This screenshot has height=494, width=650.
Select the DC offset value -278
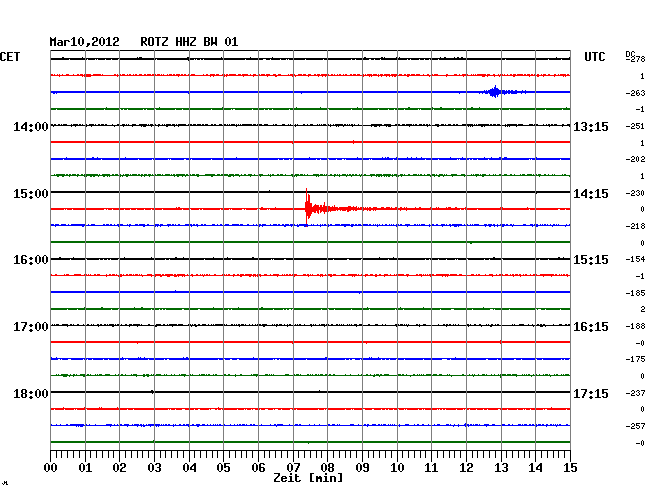tap(635, 59)
